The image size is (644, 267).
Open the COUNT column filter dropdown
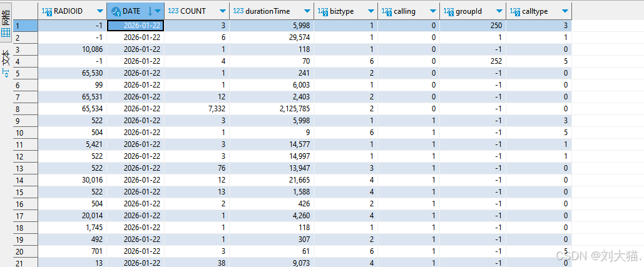click(223, 11)
